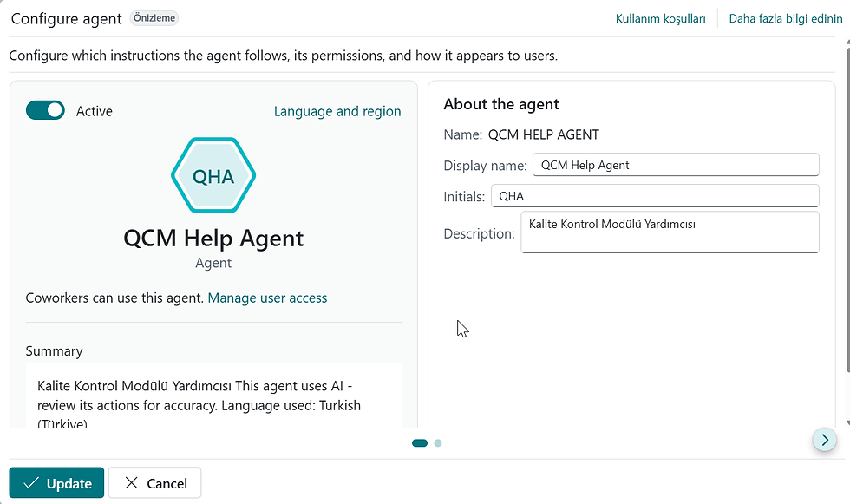This screenshot has width=850, height=504.
Task: Open Manage user access
Action: 267,298
